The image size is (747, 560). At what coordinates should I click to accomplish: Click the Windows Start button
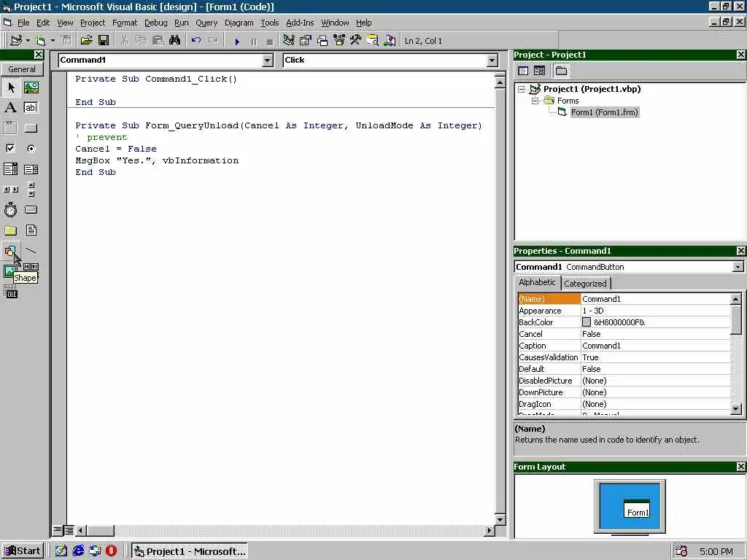point(23,551)
